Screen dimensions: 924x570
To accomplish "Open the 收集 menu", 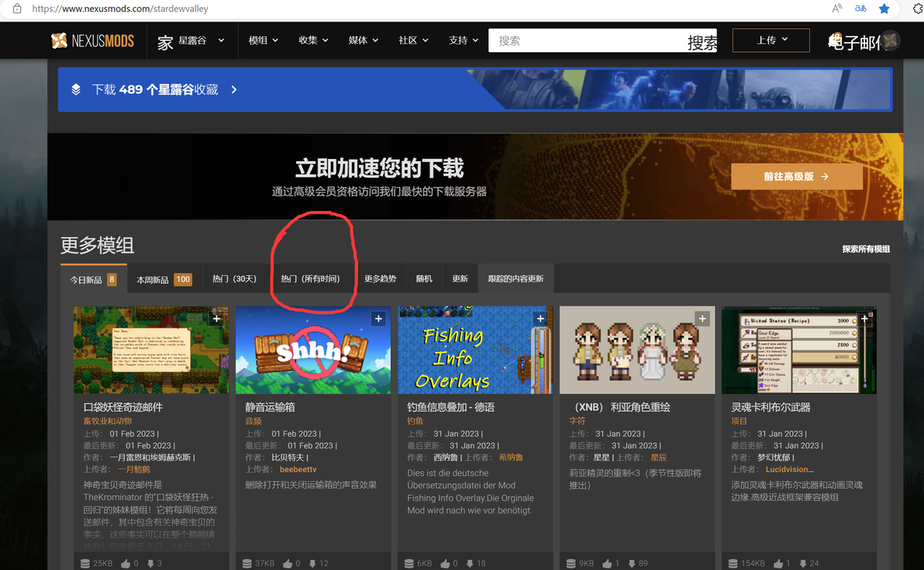I will click(313, 40).
